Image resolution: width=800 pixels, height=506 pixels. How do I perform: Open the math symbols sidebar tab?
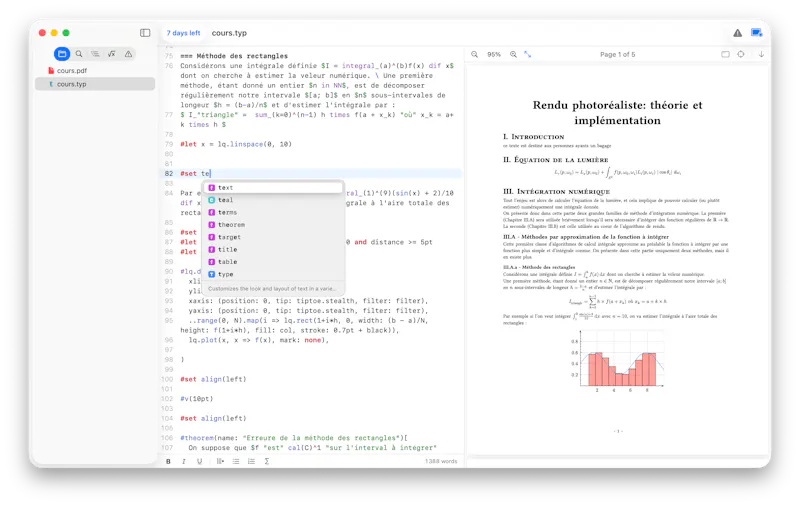[x=112, y=54]
